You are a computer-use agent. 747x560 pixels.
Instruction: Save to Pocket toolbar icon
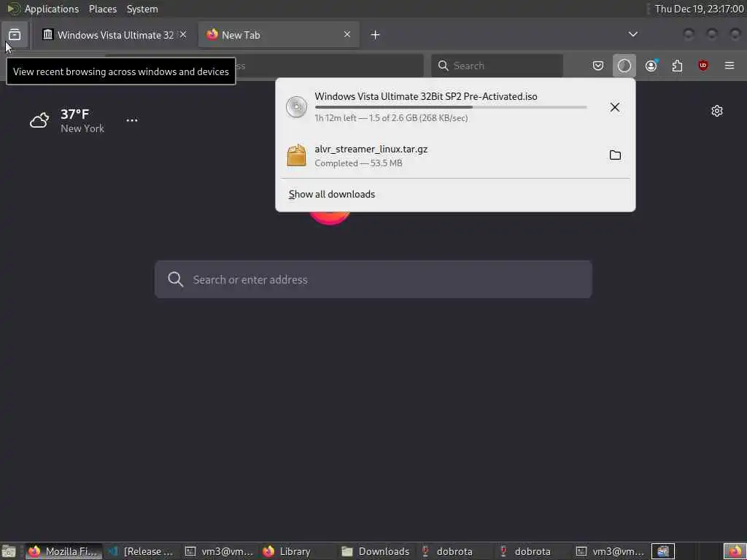pos(598,66)
